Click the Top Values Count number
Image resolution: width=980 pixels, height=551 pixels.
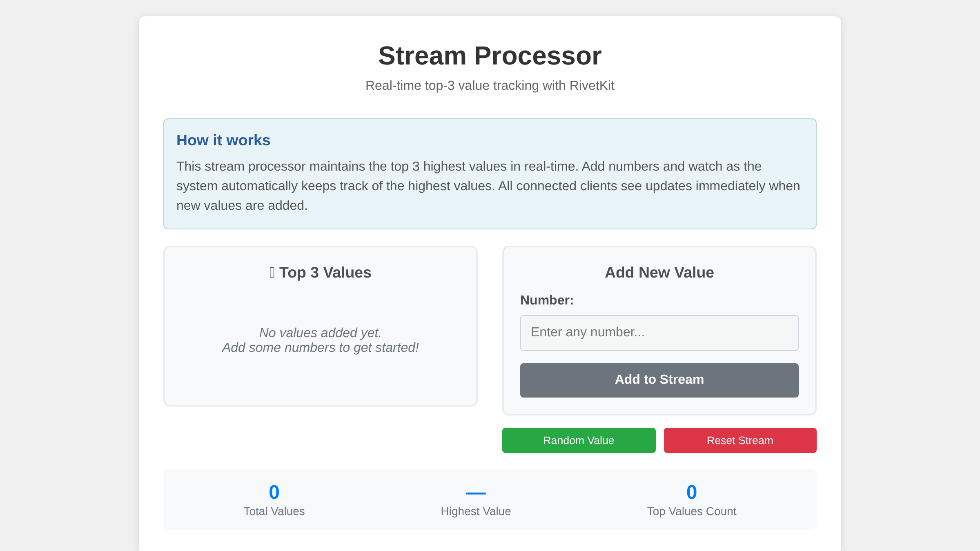coord(691,492)
